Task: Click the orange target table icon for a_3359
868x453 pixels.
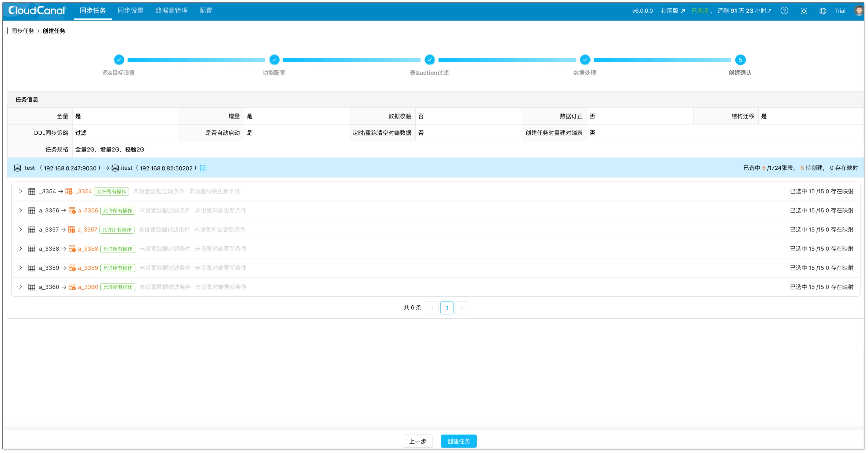Action: pyautogui.click(x=72, y=268)
